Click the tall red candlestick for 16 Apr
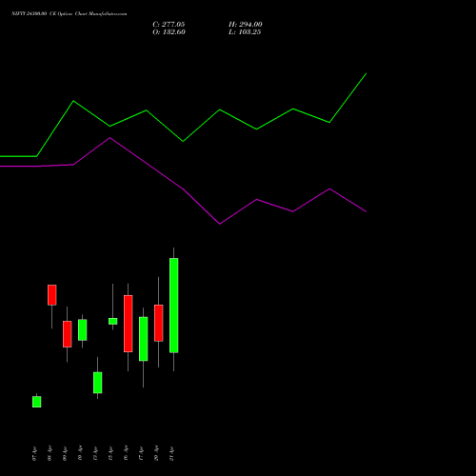This screenshot has height=476, width=476. [129, 324]
